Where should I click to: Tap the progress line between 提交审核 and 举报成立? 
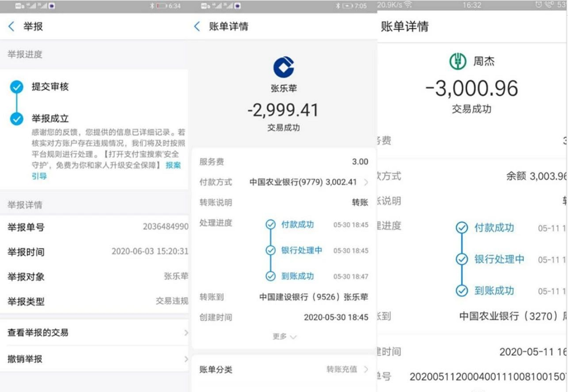tap(17, 103)
